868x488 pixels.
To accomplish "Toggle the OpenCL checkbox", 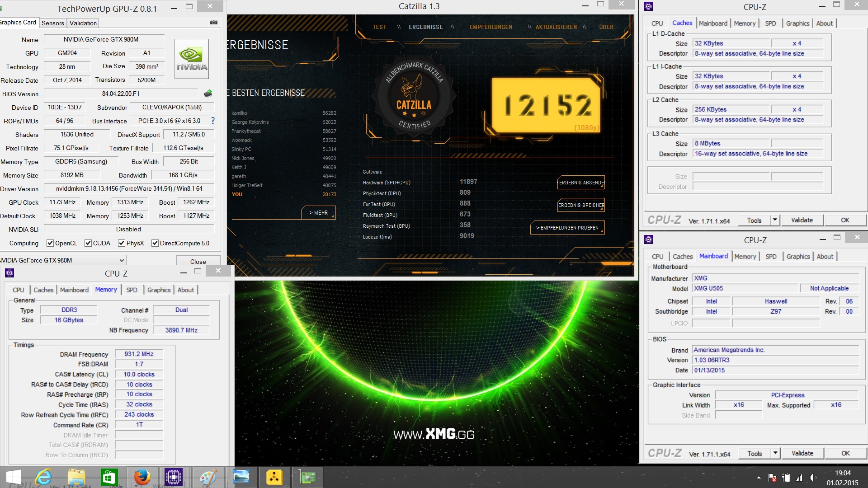I will pyautogui.click(x=50, y=243).
